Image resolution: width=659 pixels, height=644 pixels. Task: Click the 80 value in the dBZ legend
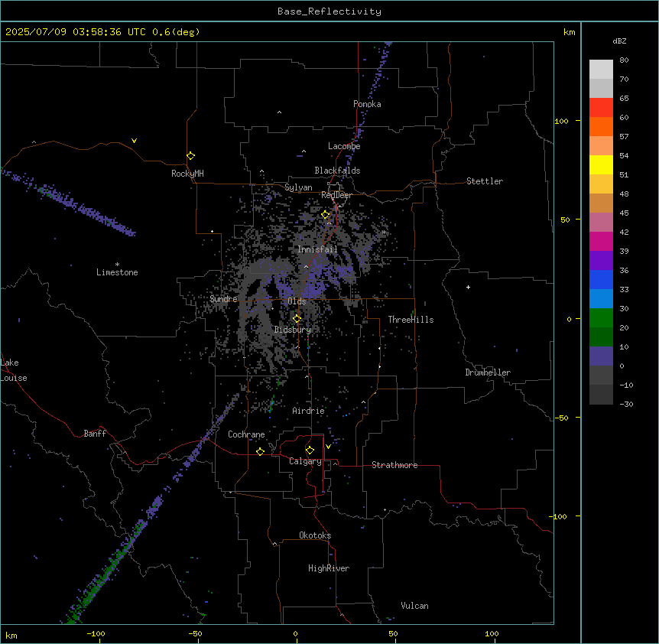624,60
